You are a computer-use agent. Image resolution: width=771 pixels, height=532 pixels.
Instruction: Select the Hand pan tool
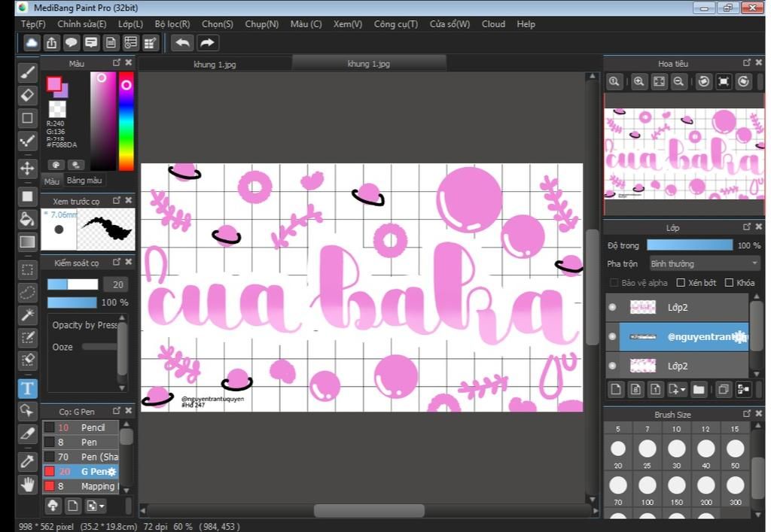(x=27, y=484)
